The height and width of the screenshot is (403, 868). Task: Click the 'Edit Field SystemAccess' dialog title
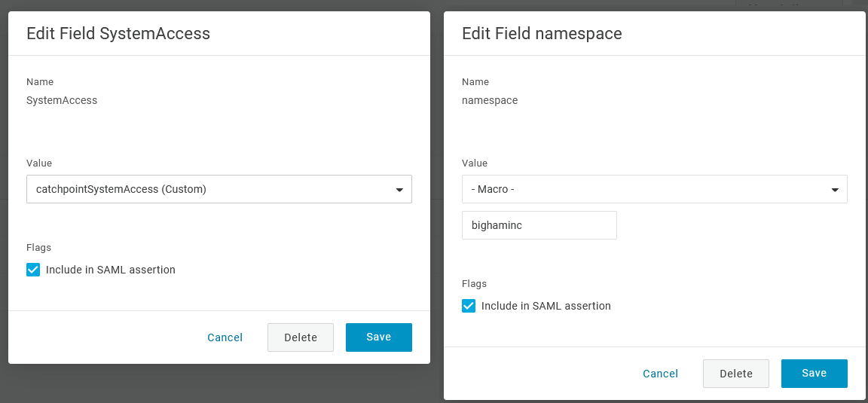click(118, 34)
